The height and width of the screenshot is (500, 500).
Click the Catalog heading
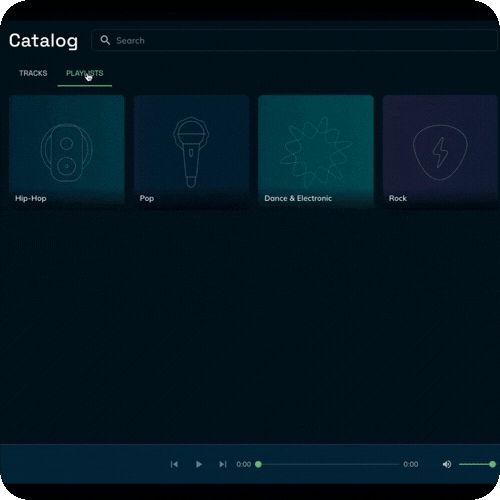click(x=43, y=41)
